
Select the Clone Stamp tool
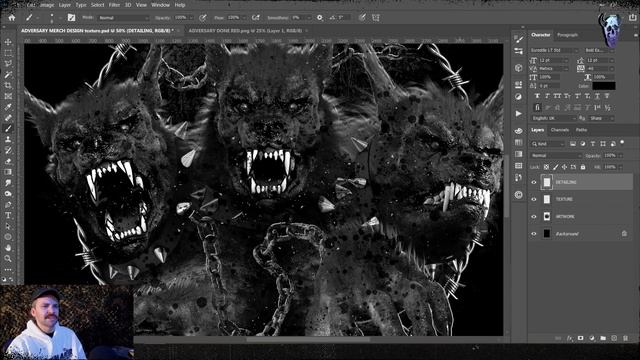8,140
